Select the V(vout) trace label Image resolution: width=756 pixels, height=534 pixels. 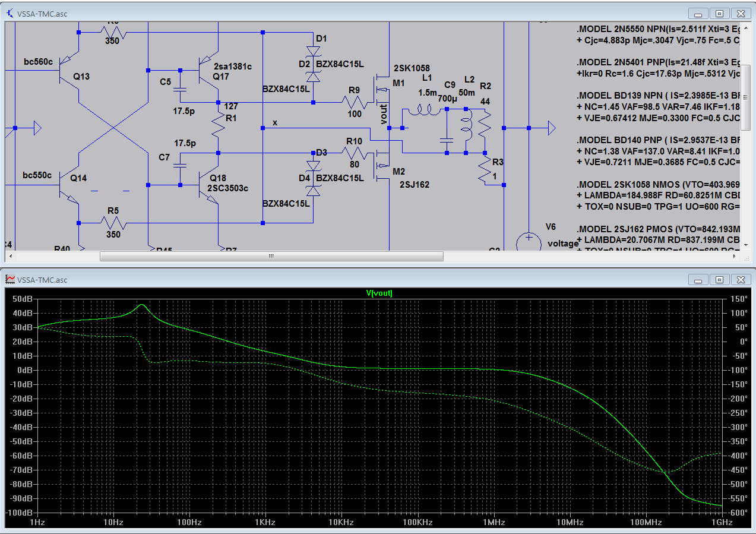pos(379,293)
